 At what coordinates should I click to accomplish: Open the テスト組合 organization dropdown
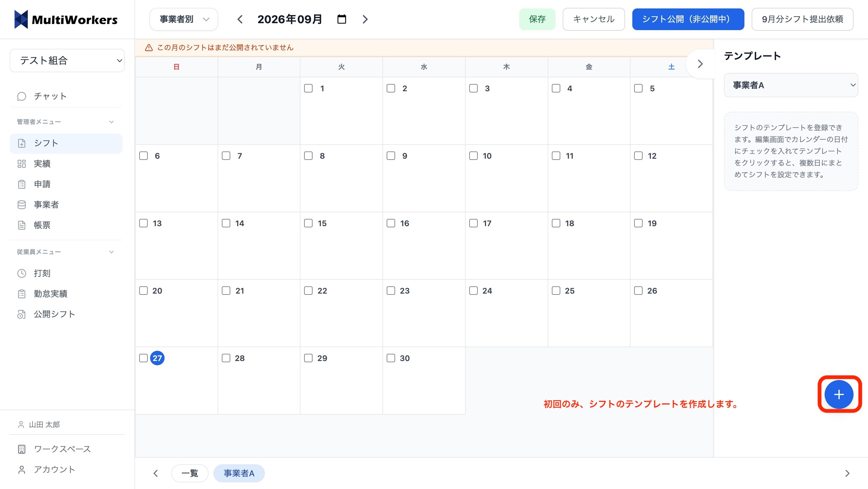(x=67, y=61)
